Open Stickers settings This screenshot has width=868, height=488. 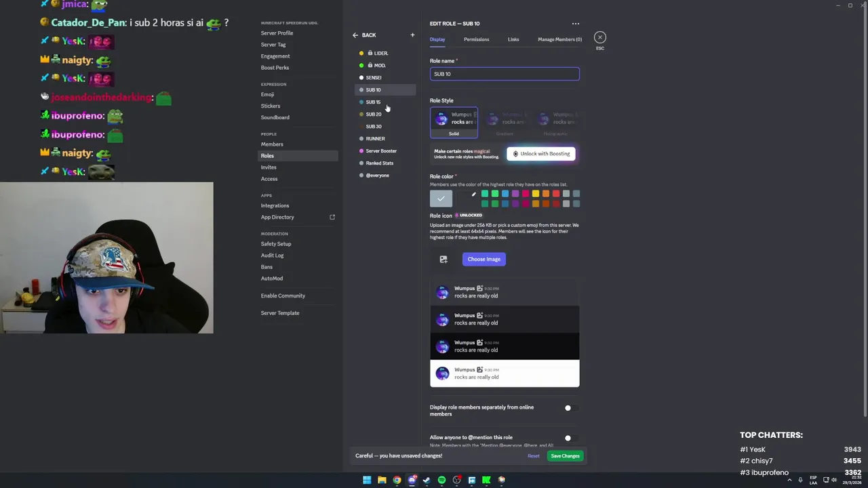click(x=271, y=106)
